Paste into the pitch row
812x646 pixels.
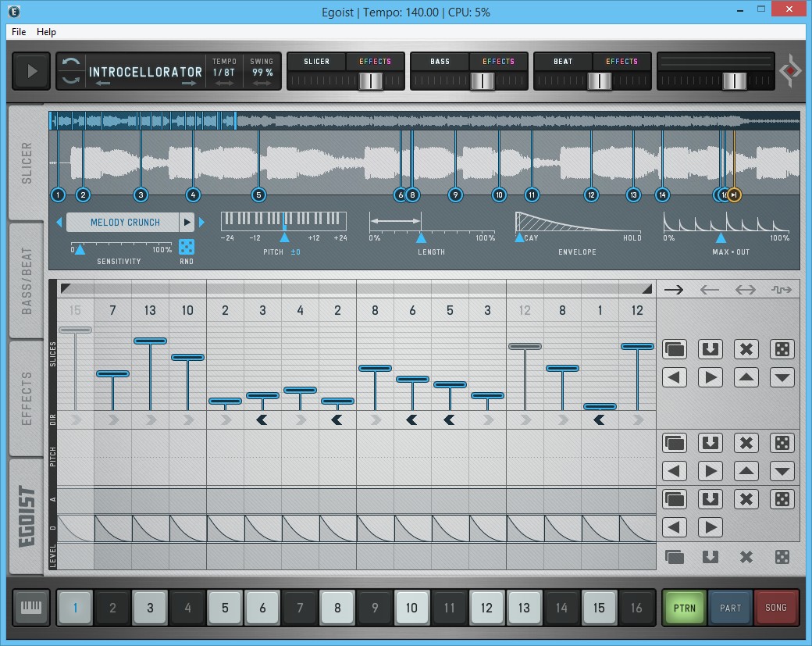click(710, 443)
